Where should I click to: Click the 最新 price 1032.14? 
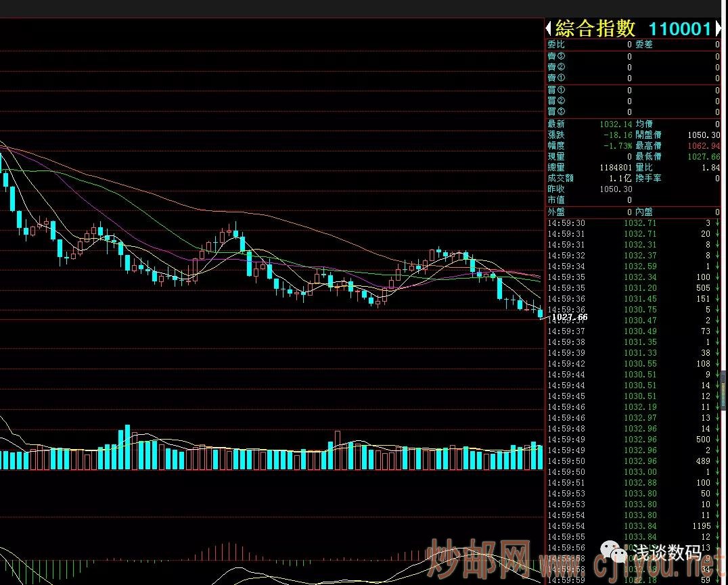pos(616,124)
